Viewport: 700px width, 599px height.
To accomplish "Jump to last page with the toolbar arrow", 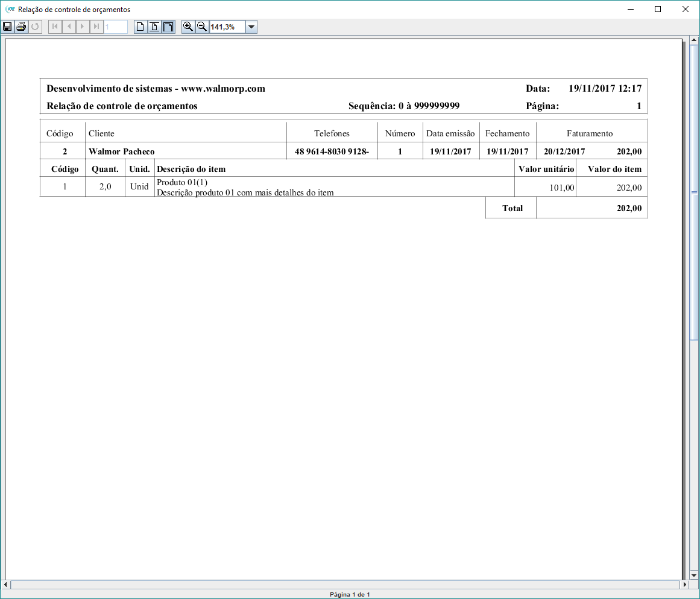I will (x=96, y=27).
